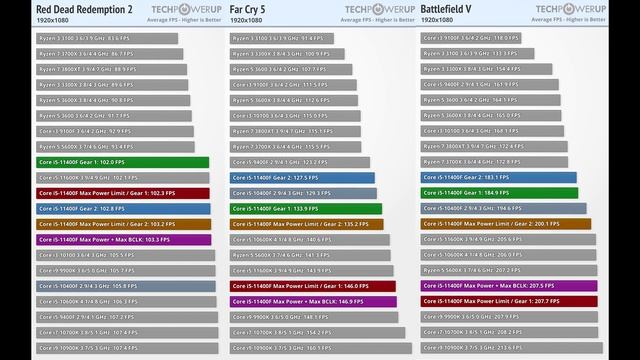
Task: Select the Core i9-10900K 213.6 FPS bar
Action: [x=512, y=348]
